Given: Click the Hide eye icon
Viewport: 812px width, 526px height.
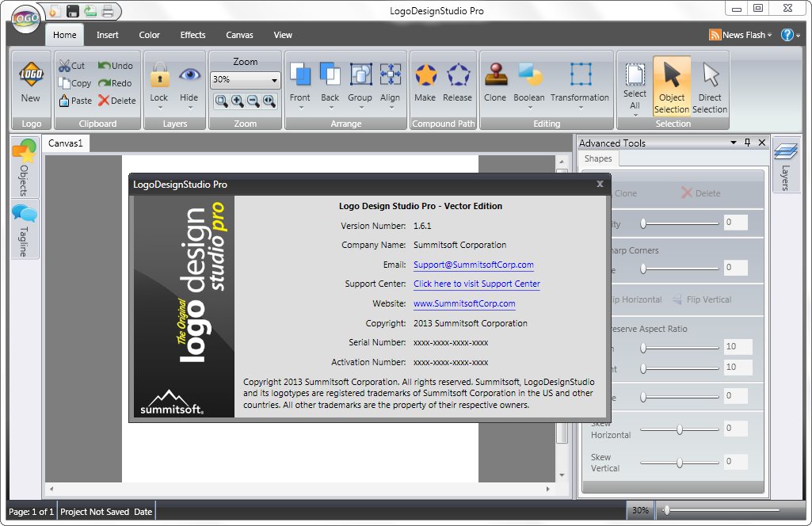Looking at the screenshot, I should (x=189, y=75).
